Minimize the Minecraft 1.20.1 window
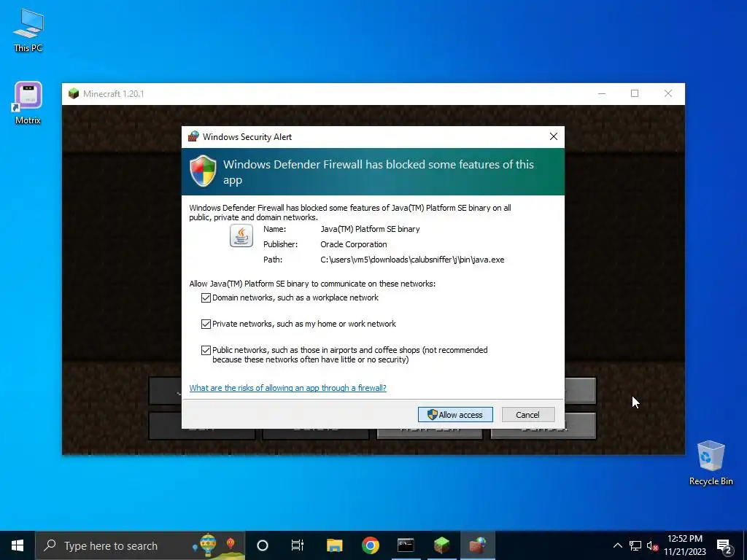The width and height of the screenshot is (747, 560). tap(602, 93)
